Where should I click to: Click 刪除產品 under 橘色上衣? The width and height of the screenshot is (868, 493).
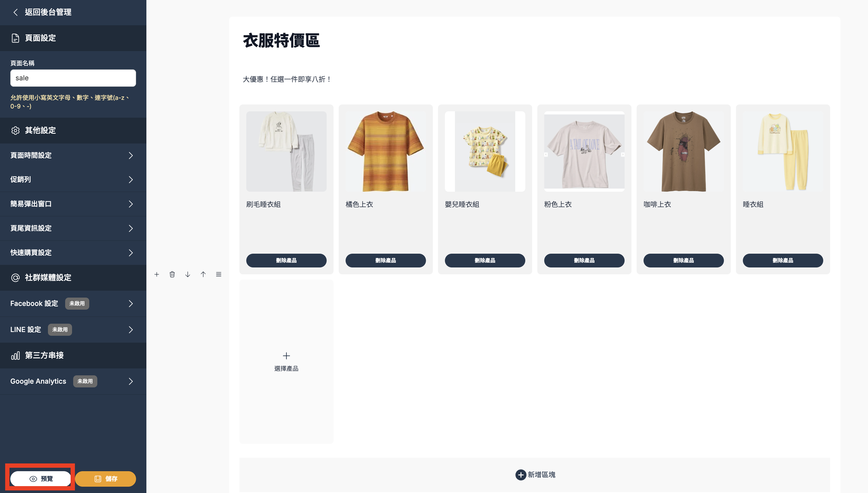(x=385, y=260)
